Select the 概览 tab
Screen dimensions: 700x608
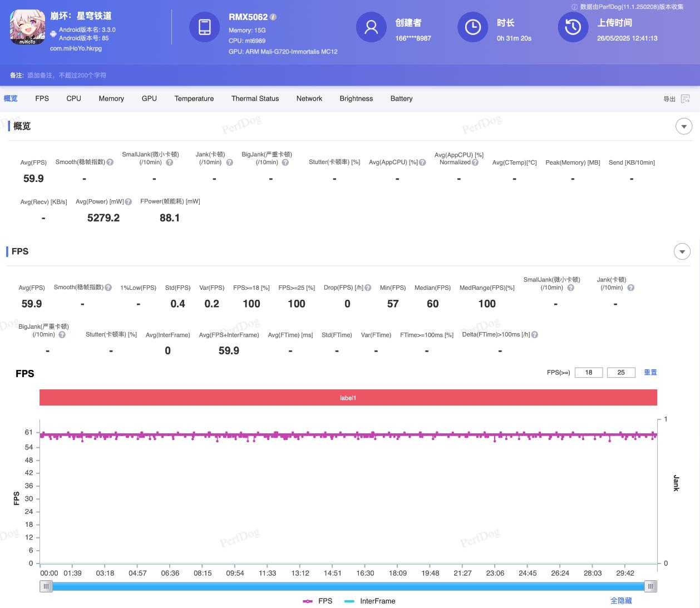[11, 98]
